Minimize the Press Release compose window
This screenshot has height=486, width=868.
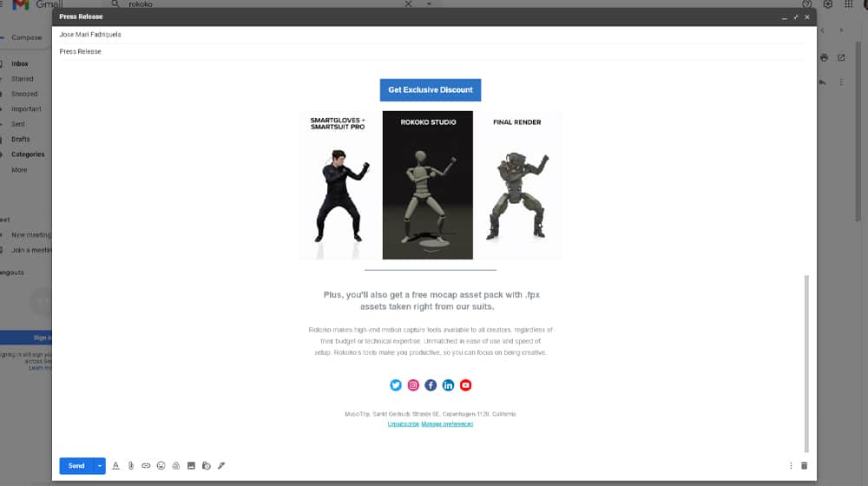click(785, 17)
